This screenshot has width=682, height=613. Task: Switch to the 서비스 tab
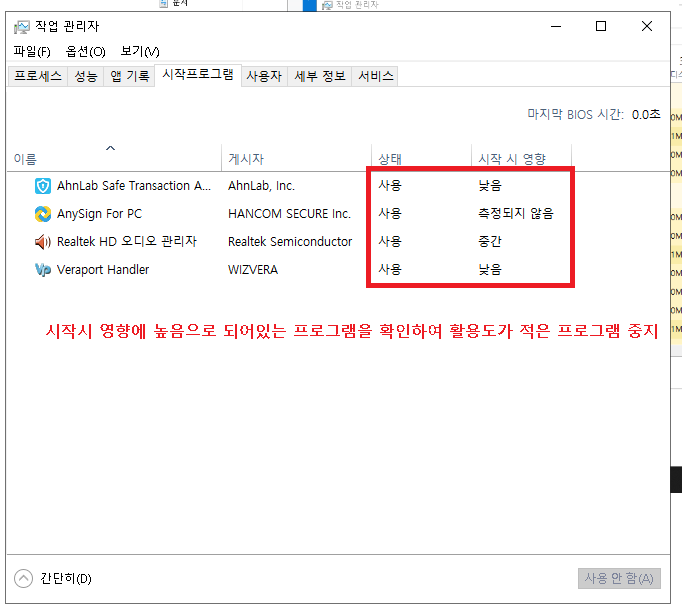click(x=376, y=77)
